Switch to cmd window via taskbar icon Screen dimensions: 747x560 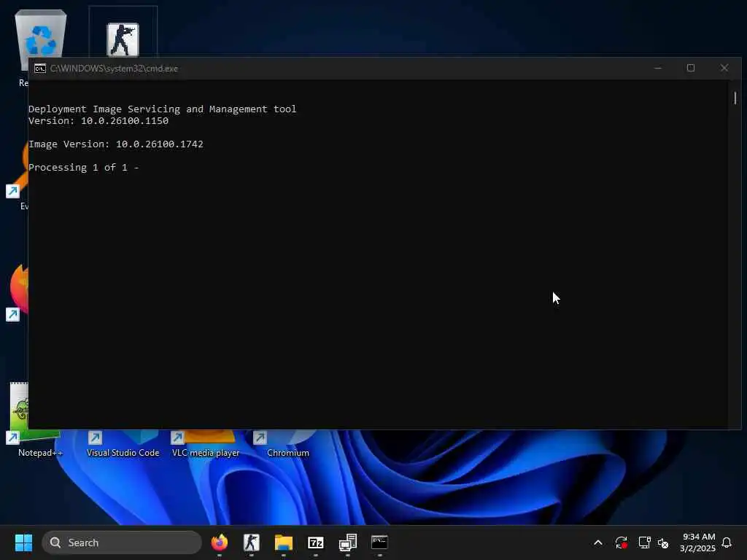click(x=379, y=542)
